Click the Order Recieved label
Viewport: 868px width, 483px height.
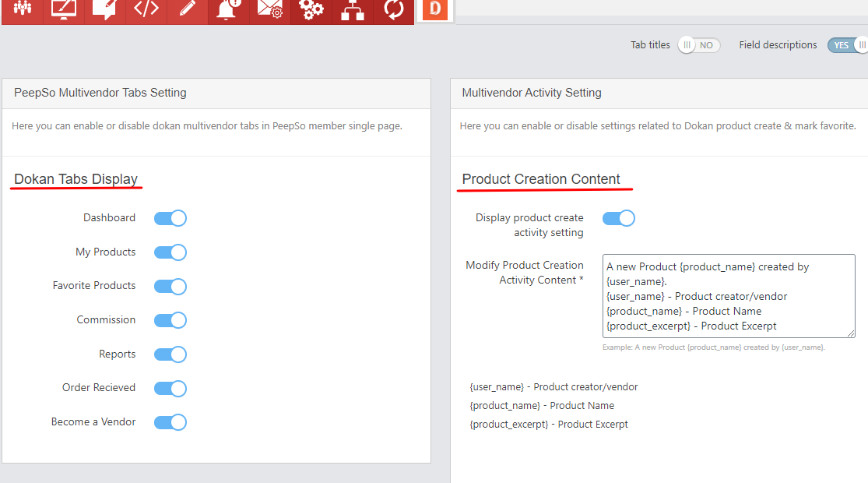pyautogui.click(x=99, y=388)
